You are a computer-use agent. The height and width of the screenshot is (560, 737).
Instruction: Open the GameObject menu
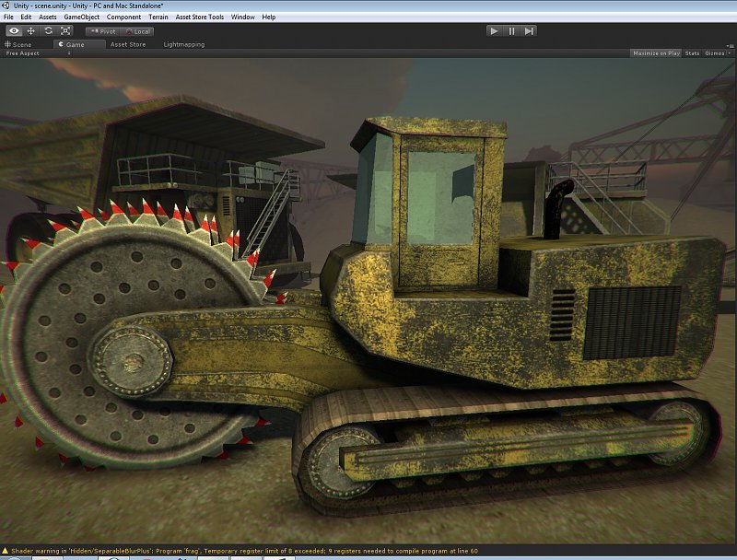[82, 17]
